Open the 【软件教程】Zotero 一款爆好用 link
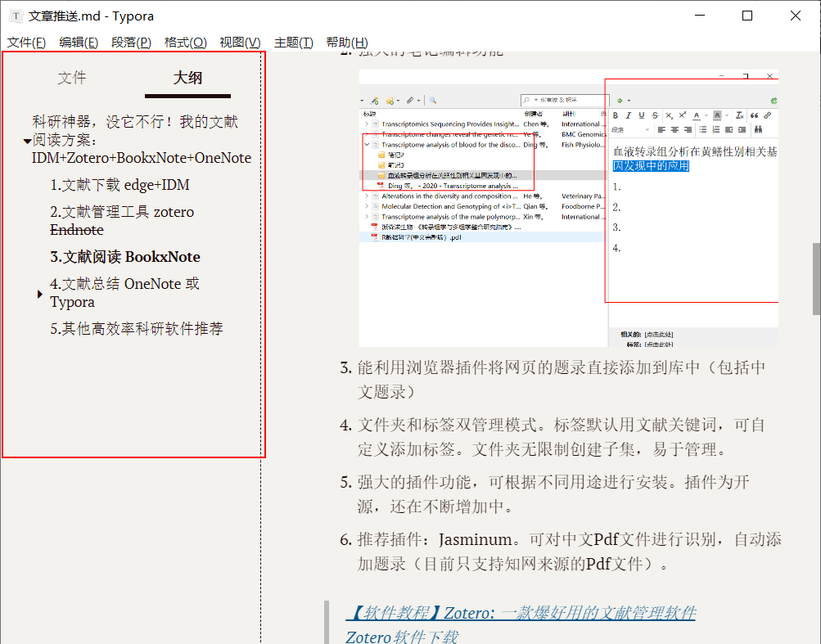821x644 pixels. (x=521, y=613)
